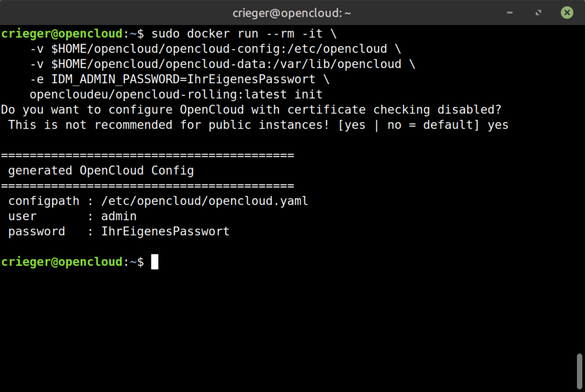Click the '[yes | no = default]' option text
The height and width of the screenshot is (392, 585).
[x=409, y=125]
